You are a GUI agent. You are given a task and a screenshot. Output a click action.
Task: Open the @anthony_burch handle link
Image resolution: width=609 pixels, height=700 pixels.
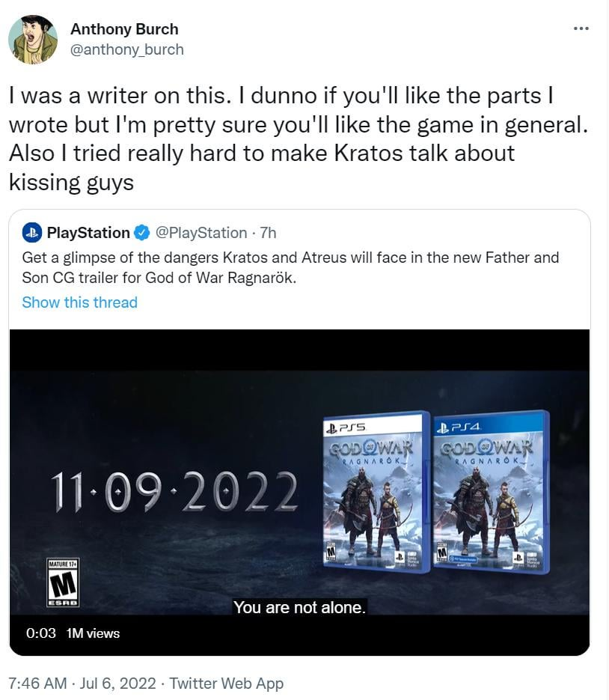click(x=126, y=49)
